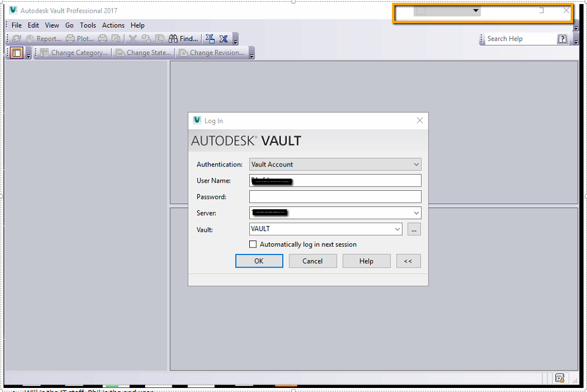The image size is (587, 392).
Task: Click the vault browse ellipsis button
Action: pos(414,229)
